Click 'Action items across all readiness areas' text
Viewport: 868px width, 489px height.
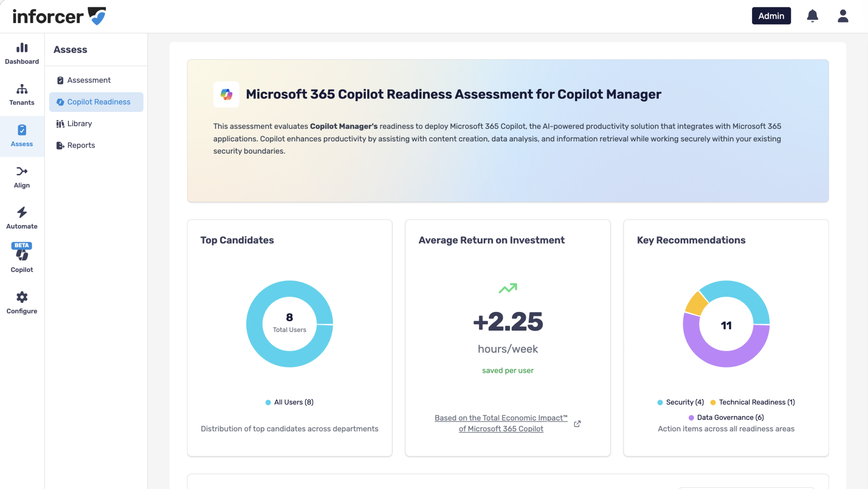[x=726, y=429]
